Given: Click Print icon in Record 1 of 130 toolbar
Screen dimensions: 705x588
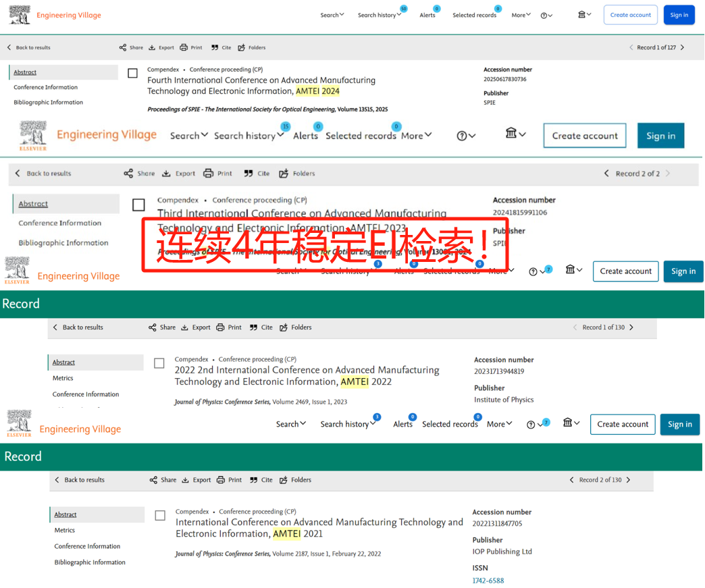Looking at the screenshot, I should pos(220,327).
